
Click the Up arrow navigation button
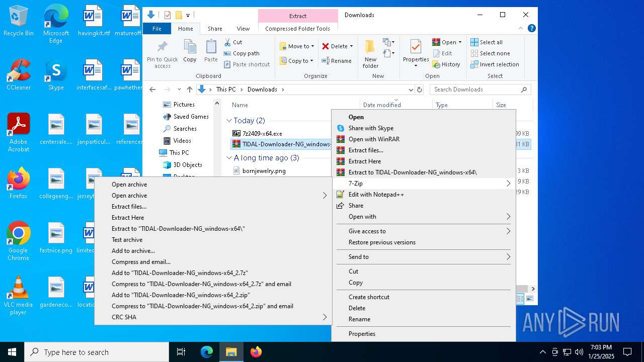(189, 89)
